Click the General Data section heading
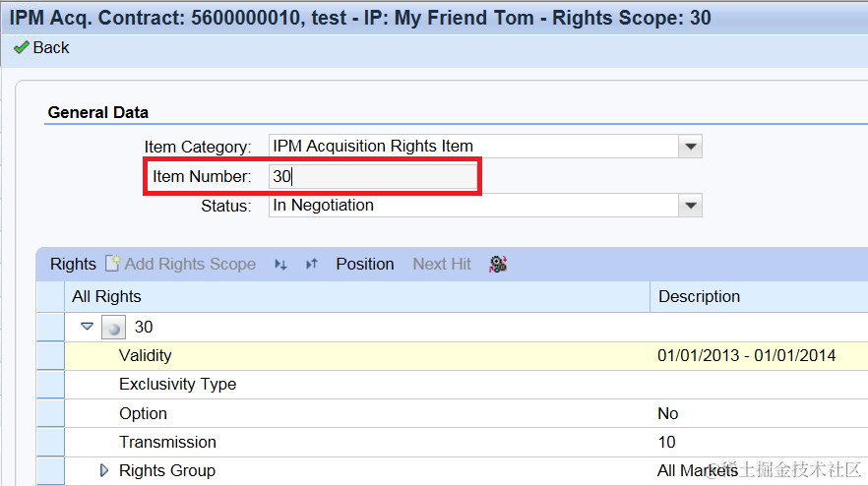The image size is (868, 486). 98,112
